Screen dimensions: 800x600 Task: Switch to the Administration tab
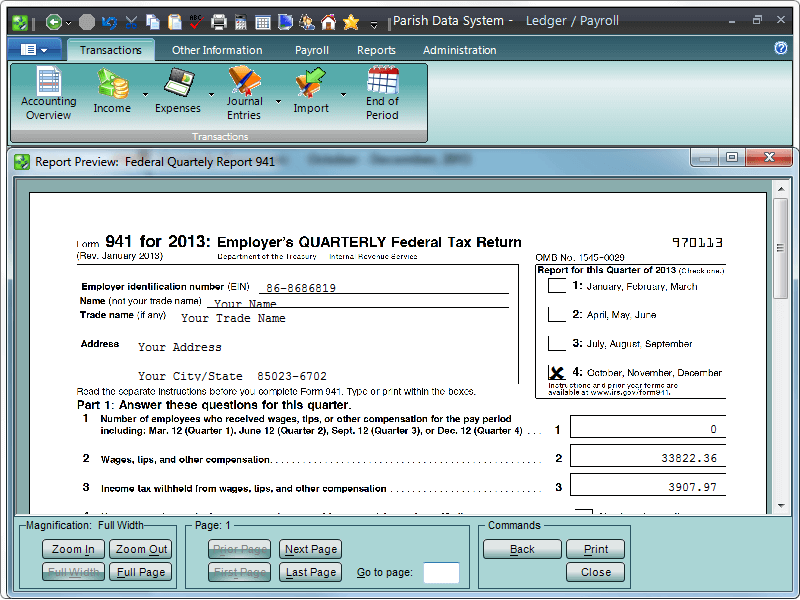click(459, 50)
